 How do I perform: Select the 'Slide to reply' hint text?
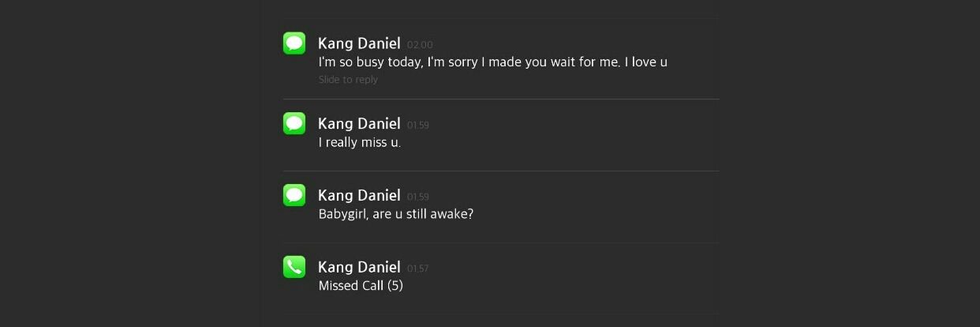click(348, 80)
